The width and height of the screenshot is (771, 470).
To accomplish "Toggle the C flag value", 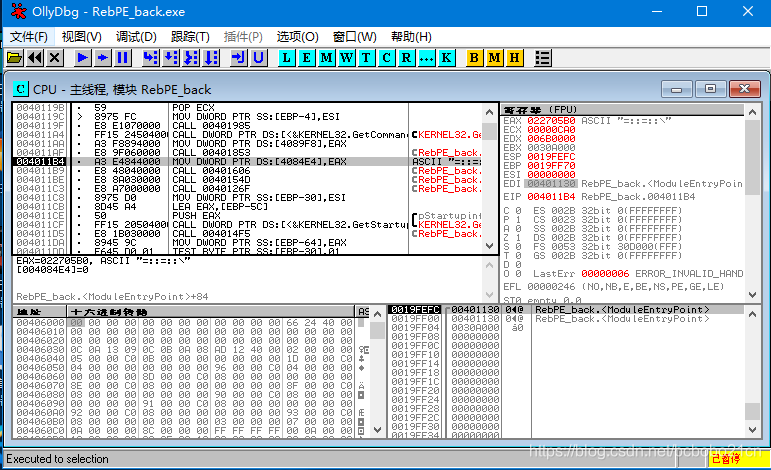I will pos(518,210).
